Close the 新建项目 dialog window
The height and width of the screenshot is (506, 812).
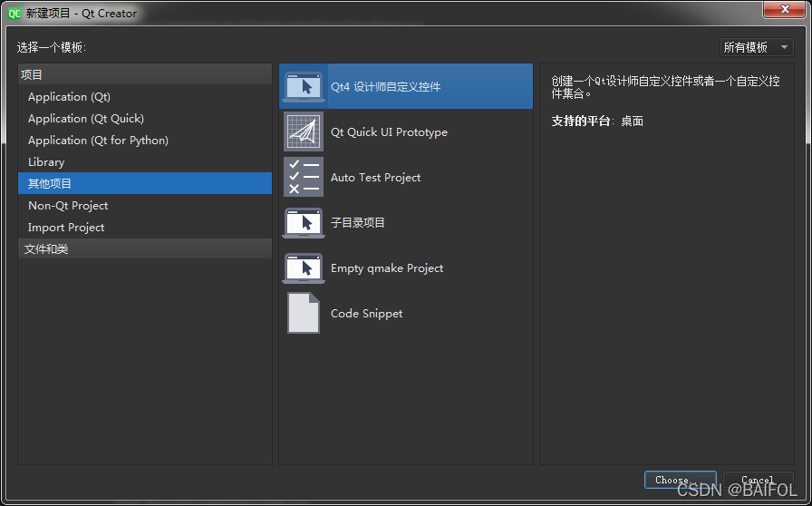tap(785, 9)
